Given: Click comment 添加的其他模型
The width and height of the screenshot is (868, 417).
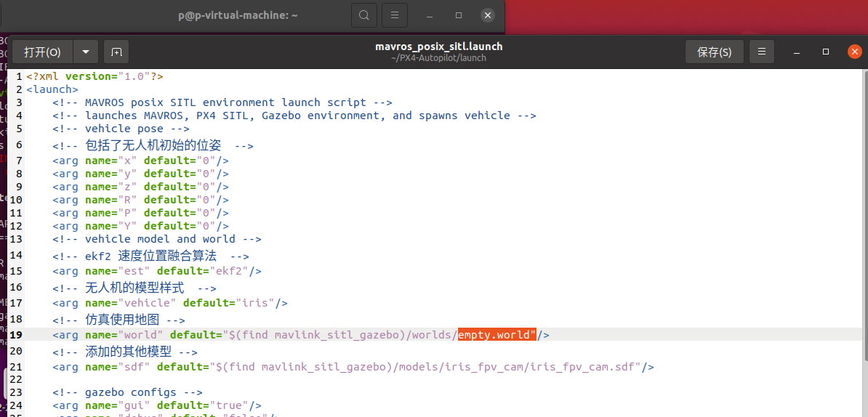Looking at the screenshot, I should pyautogui.click(x=125, y=352).
